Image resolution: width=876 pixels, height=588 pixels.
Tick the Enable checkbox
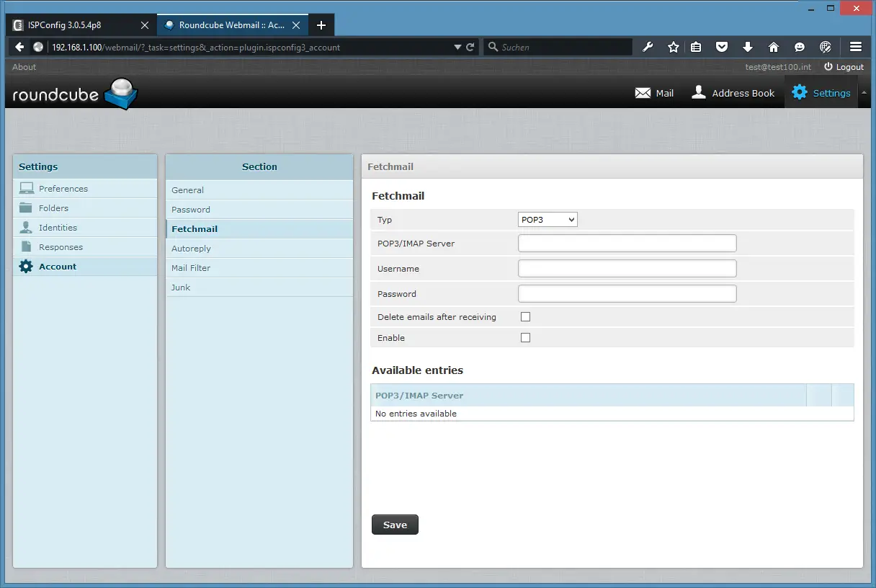pos(525,338)
